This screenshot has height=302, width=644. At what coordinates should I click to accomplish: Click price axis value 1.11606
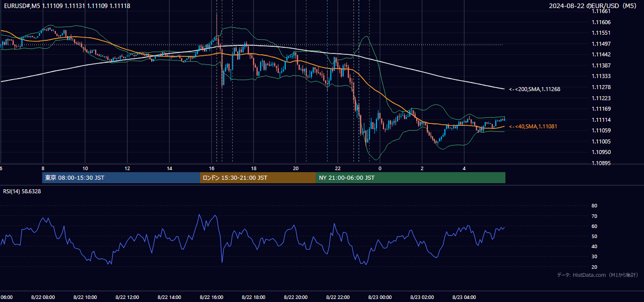[601, 22]
